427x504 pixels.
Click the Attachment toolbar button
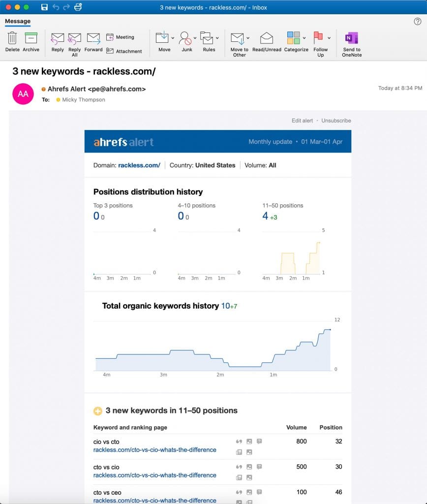tap(124, 51)
